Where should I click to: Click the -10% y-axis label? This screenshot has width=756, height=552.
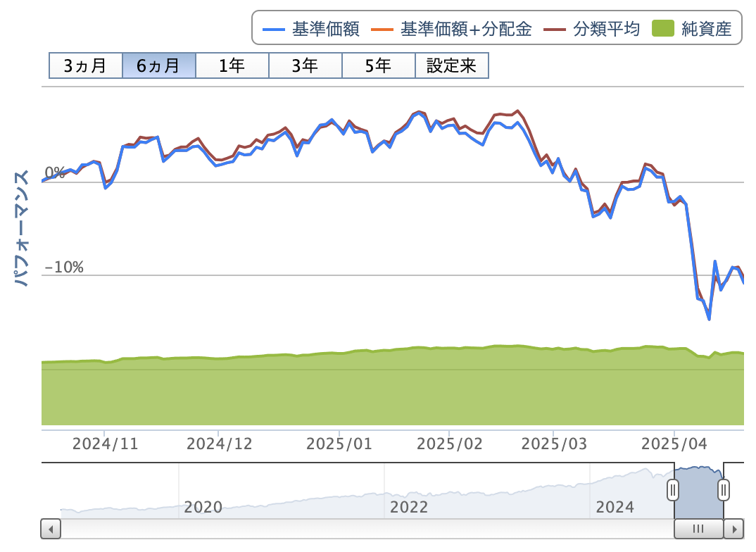pos(64,267)
